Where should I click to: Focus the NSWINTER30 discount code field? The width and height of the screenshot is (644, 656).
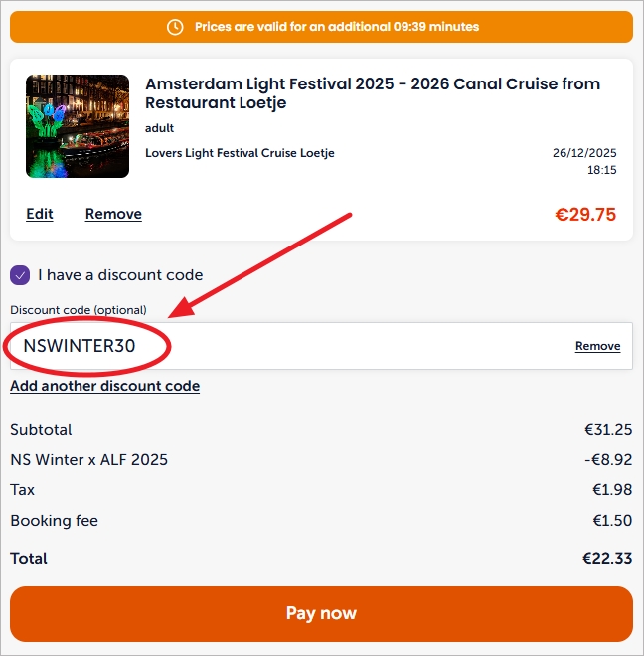coord(298,346)
